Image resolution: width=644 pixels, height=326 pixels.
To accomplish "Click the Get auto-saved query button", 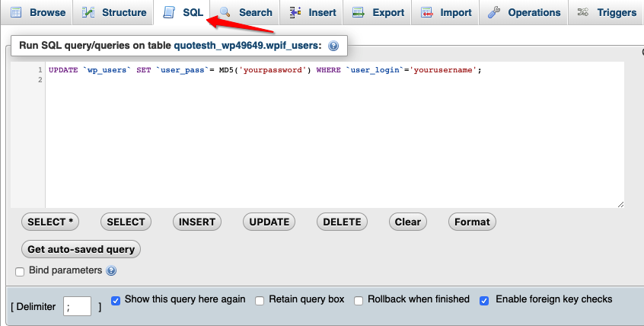I will click(81, 249).
